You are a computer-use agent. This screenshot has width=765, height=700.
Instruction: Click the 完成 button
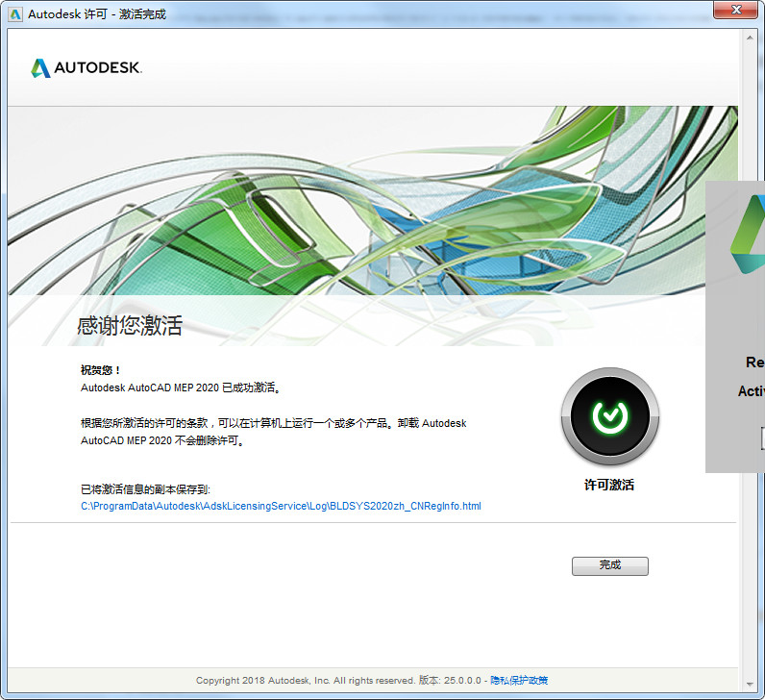click(x=610, y=565)
